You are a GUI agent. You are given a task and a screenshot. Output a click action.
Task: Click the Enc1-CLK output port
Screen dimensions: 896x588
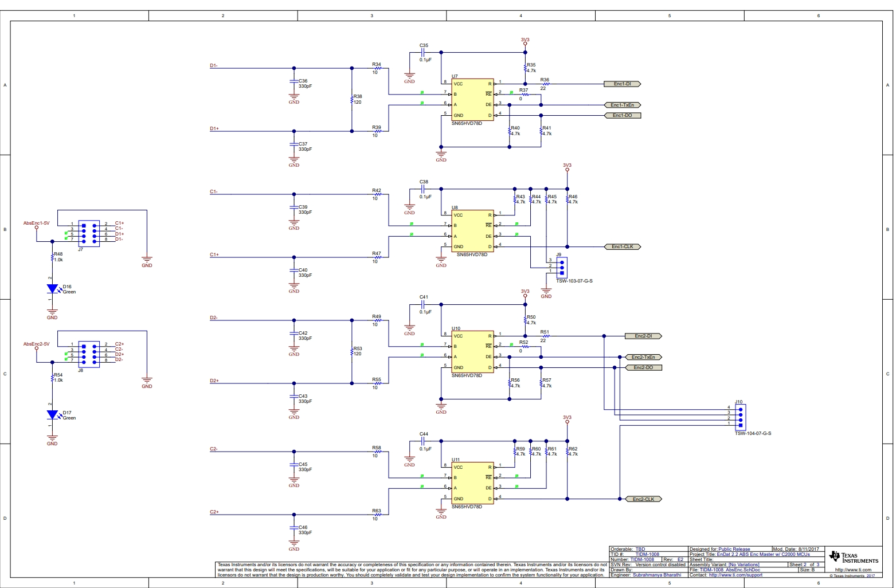pyautogui.click(x=622, y=247)
